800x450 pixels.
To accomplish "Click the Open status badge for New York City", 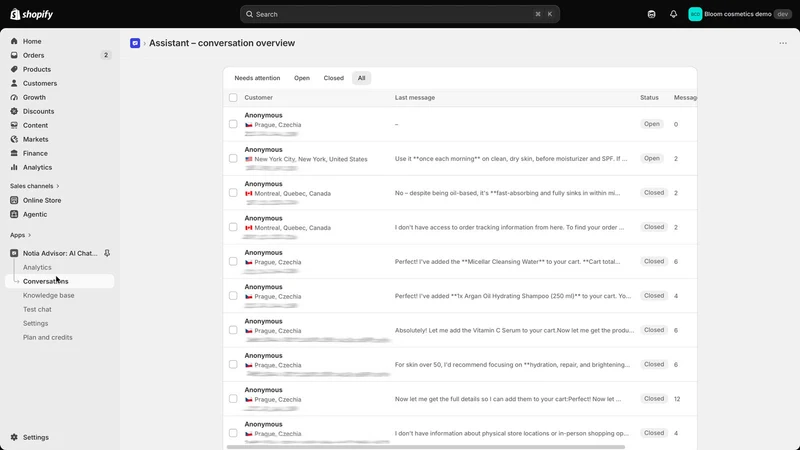I will pyautogui.click(x=652, y=159).
